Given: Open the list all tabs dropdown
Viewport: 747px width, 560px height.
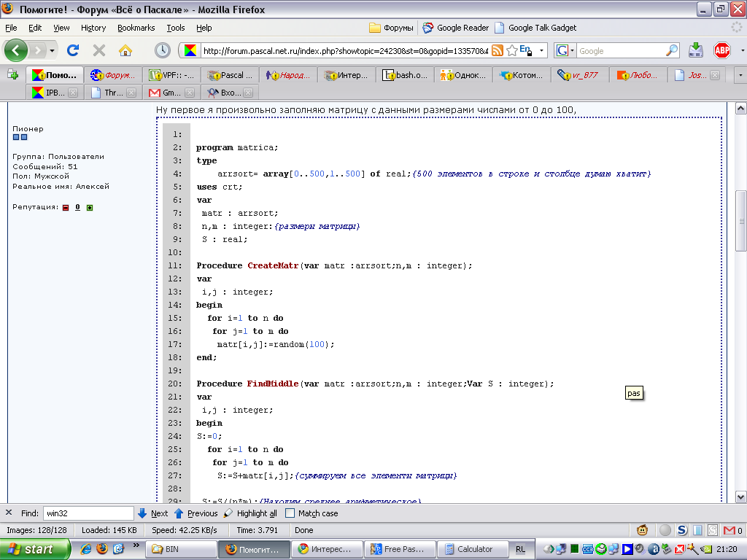Looking at the screenshot, I should pos(740,75).
